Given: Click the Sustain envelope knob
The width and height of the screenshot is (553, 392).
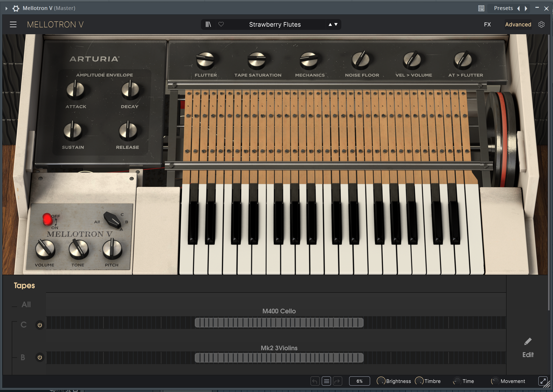Looking at the screenshot, I should 73,131.
